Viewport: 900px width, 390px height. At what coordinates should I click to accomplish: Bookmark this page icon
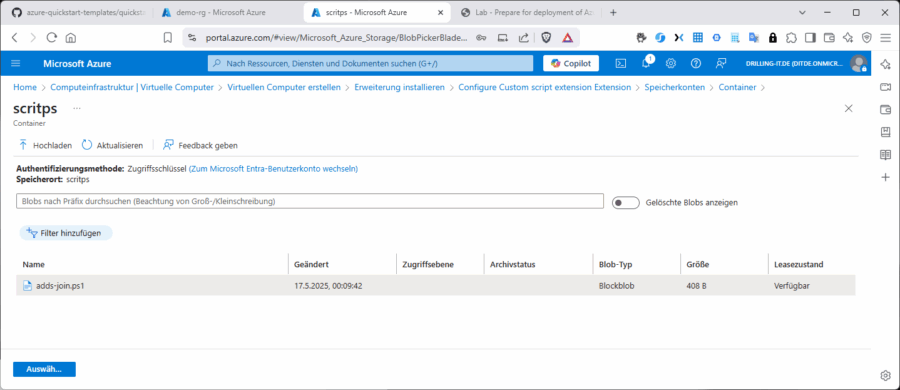click(x=168, y=38)
